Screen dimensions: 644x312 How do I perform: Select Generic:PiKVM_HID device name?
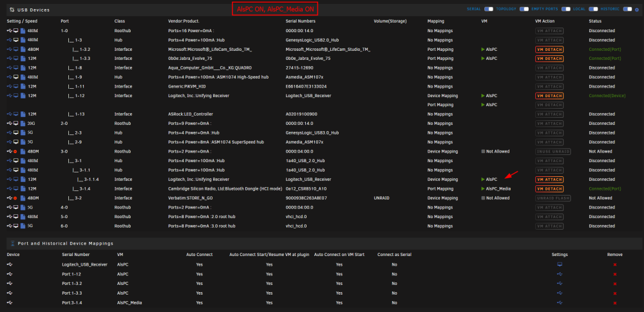[187, 87]
